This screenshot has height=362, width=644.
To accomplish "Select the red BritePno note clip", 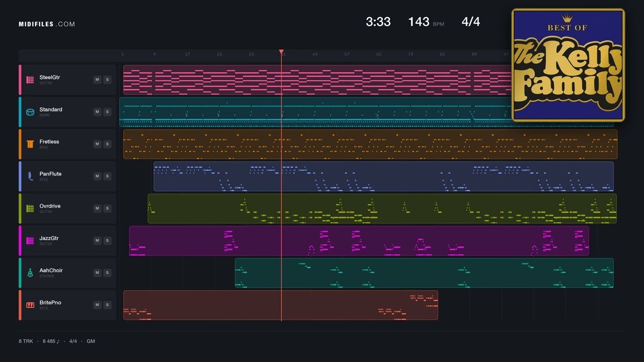I will pyautogui.click(x=281, y=305).
